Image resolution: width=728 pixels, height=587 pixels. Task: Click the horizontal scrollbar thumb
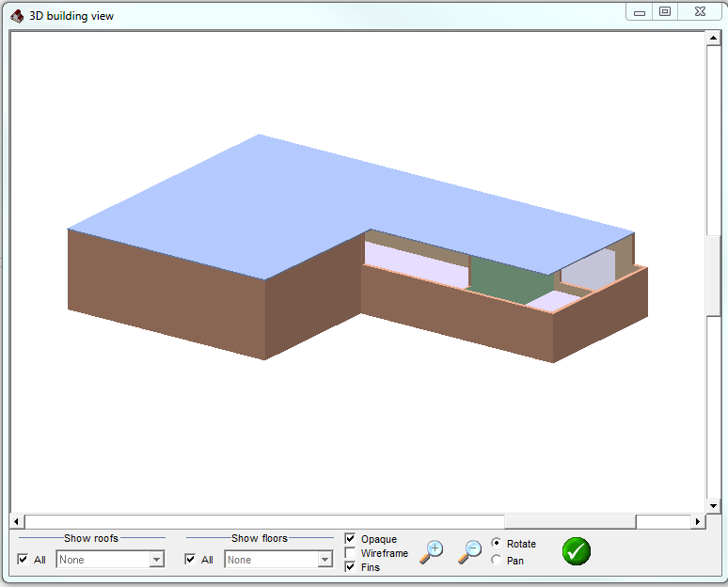(x=570, y=521)
